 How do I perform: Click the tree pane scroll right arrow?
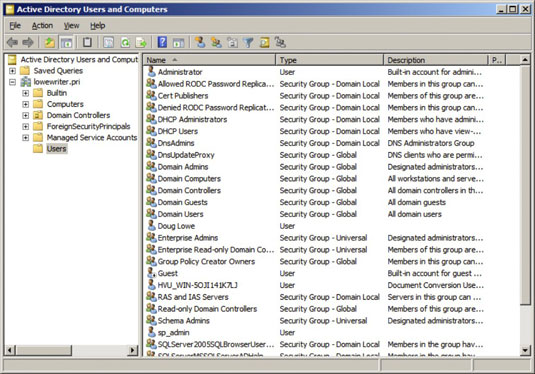132,350
